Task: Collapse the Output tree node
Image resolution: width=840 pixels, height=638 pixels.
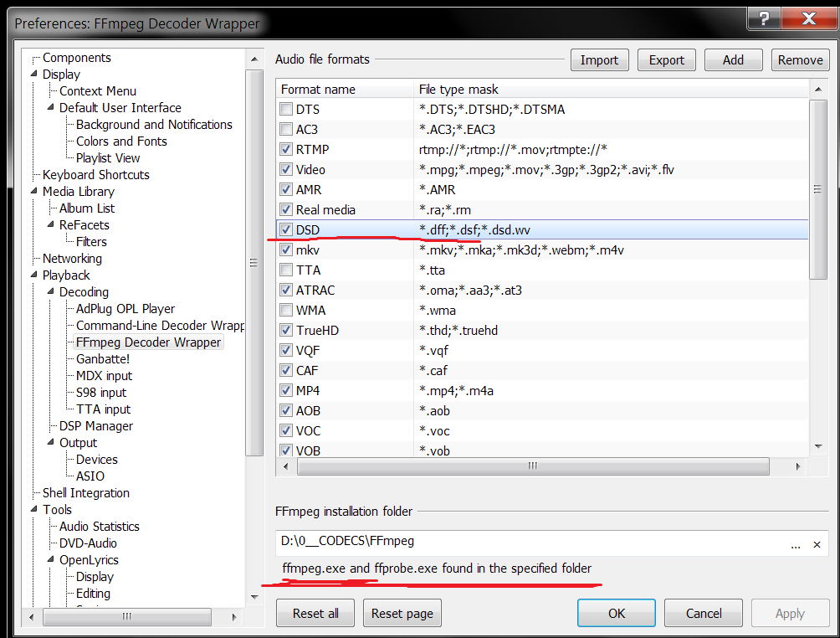Action: tap(49, 443)
